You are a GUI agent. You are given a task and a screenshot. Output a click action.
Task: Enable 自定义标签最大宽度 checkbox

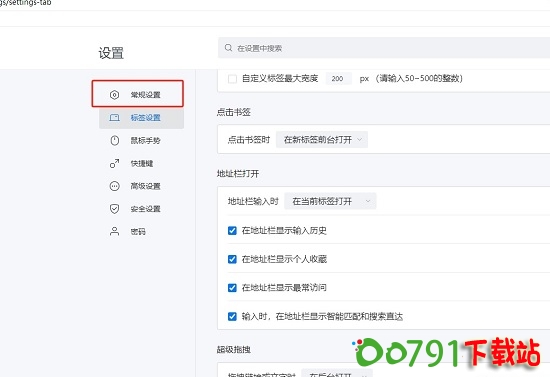[x=232, y=79]
